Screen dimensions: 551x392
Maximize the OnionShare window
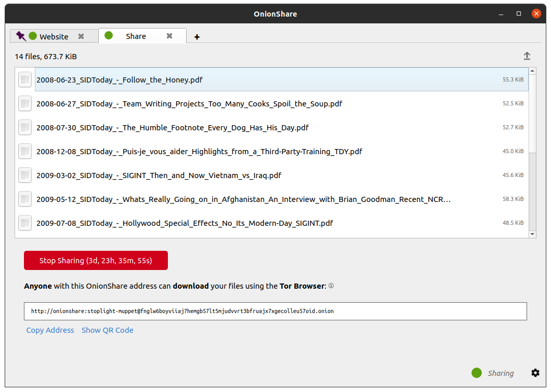[x=519, y=13]
